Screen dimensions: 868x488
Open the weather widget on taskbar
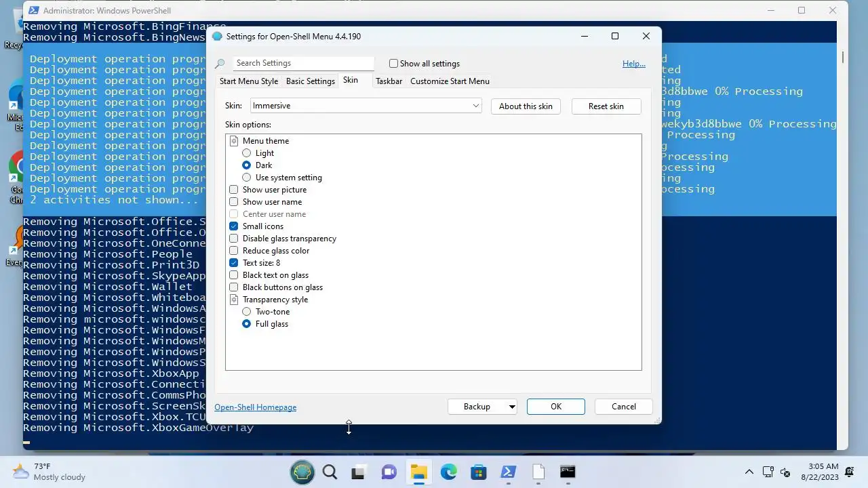point(50,472)
